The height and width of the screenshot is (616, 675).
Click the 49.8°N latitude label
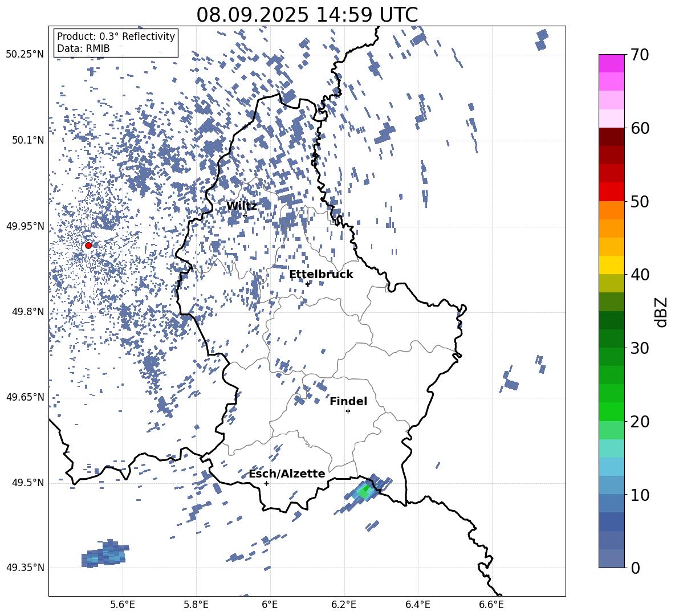(28, 312)
